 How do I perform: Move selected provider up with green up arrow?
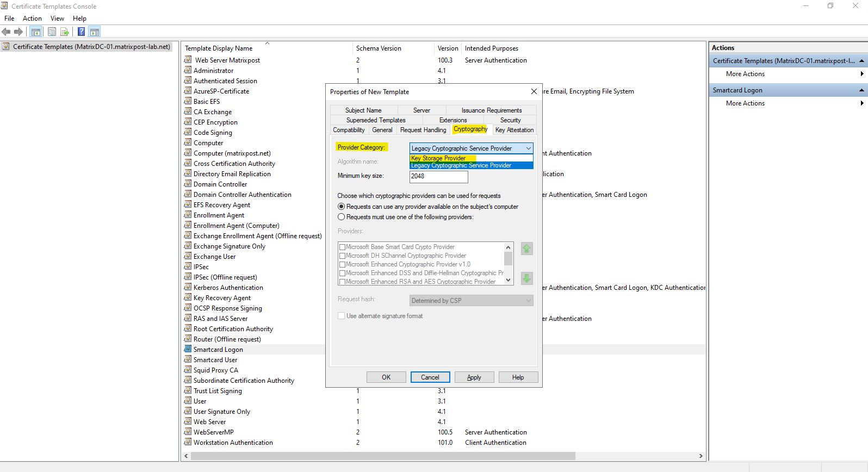pos(526,249)
